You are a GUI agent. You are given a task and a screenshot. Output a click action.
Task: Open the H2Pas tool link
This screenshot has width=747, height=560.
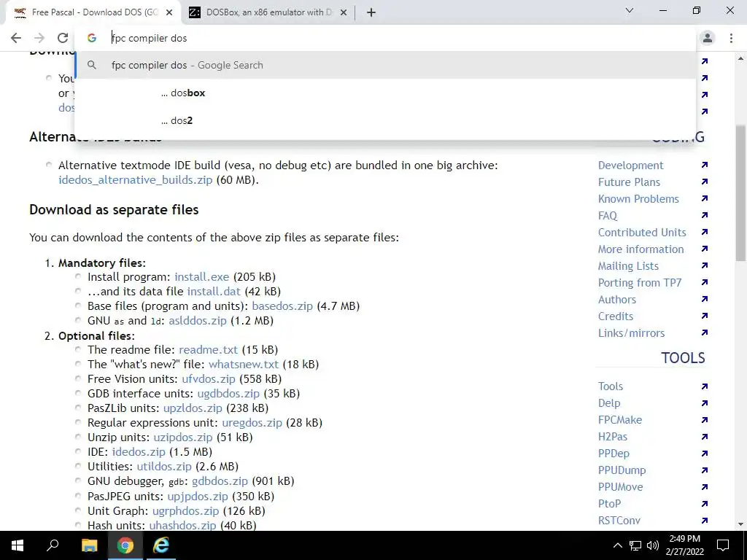[x=613, y=437]
